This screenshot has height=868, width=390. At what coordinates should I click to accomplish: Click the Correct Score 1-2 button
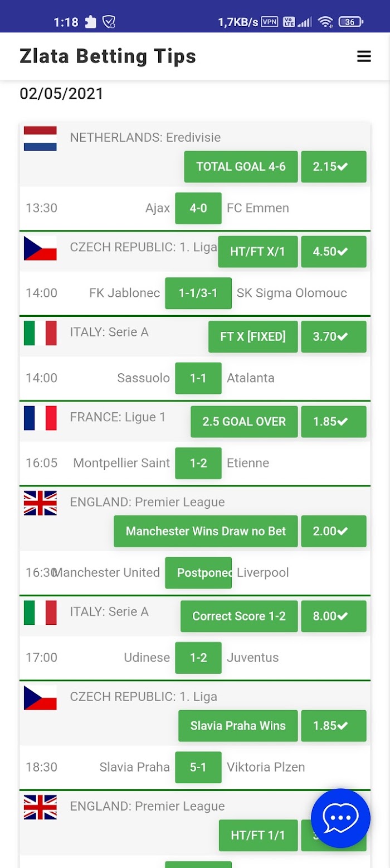pyautogui.click(x=238, y=616)
